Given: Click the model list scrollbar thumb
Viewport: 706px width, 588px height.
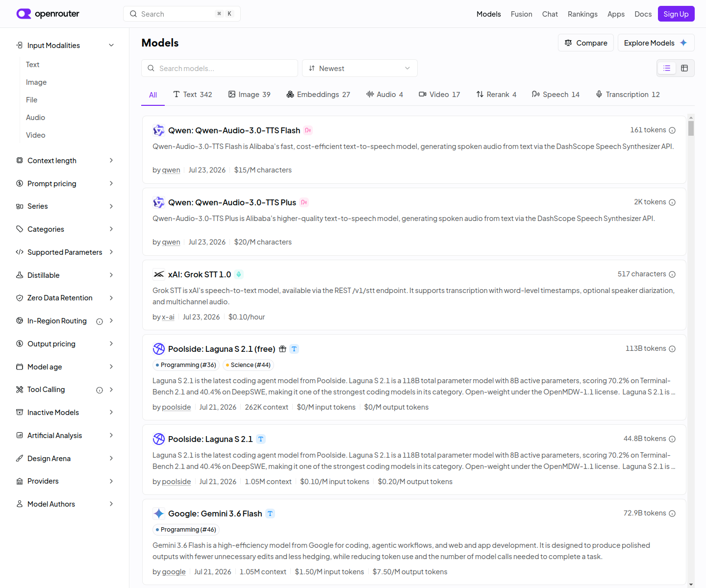Looking at the screenshot, I should tap(691, 128).
